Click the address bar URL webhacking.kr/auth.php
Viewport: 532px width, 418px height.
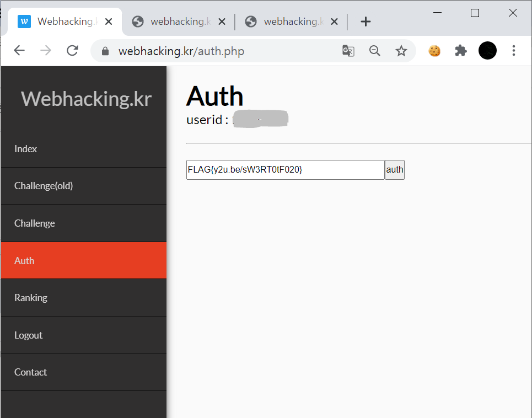click(x=181, y=51)
